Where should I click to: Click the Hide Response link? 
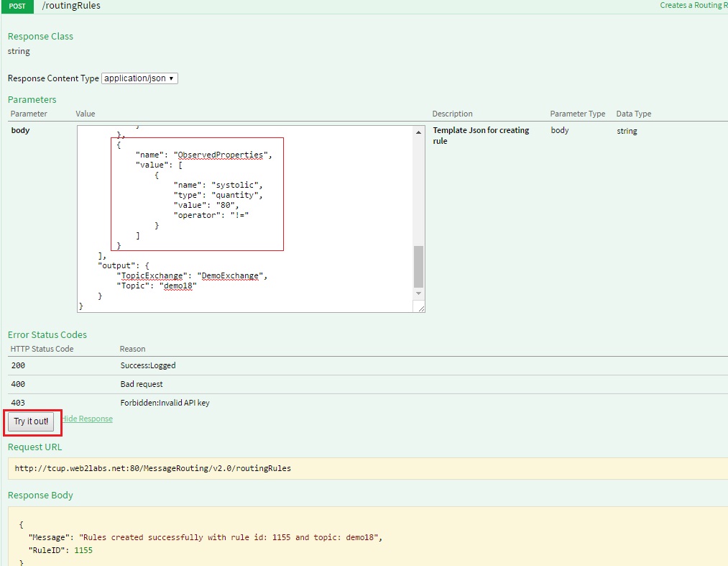[87, 419]
